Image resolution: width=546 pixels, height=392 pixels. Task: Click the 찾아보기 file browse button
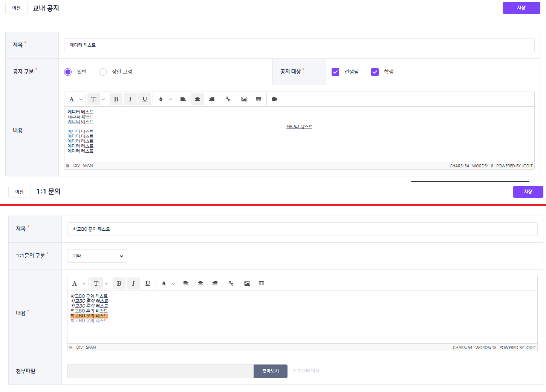271,371
